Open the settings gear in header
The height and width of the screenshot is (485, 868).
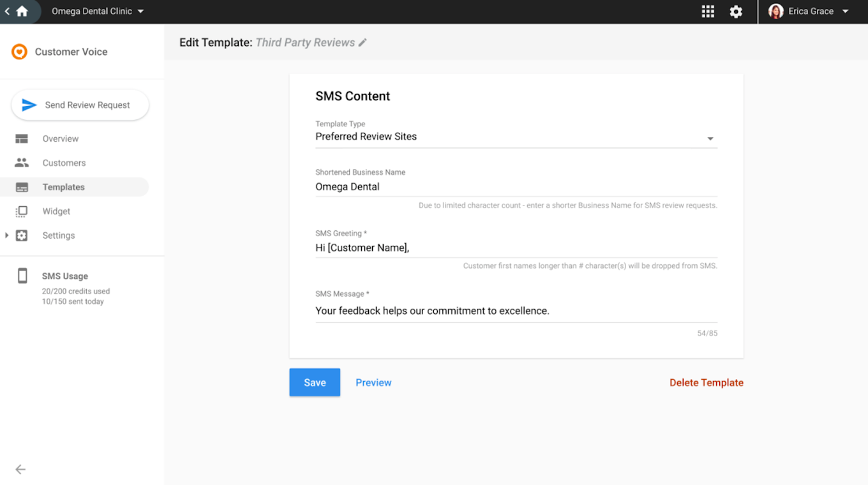(x=736, y=11)
